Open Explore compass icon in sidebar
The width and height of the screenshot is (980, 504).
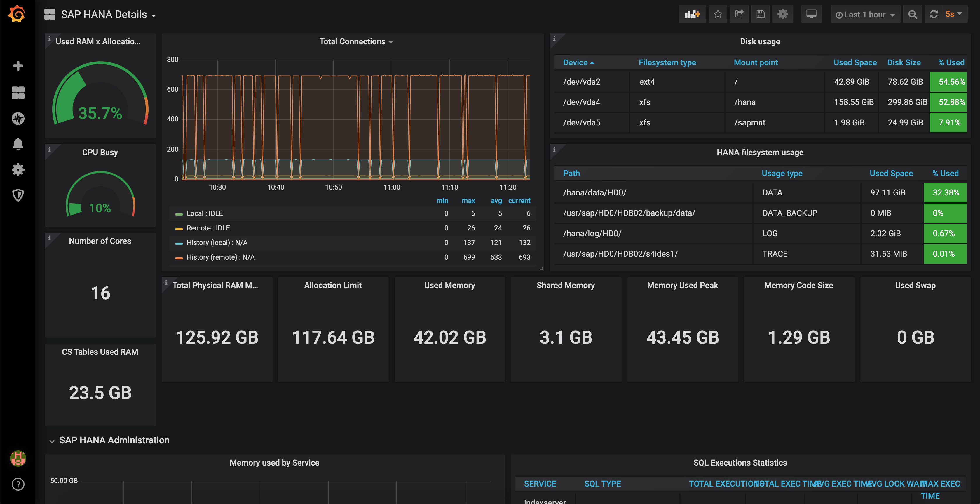[18, 119]
